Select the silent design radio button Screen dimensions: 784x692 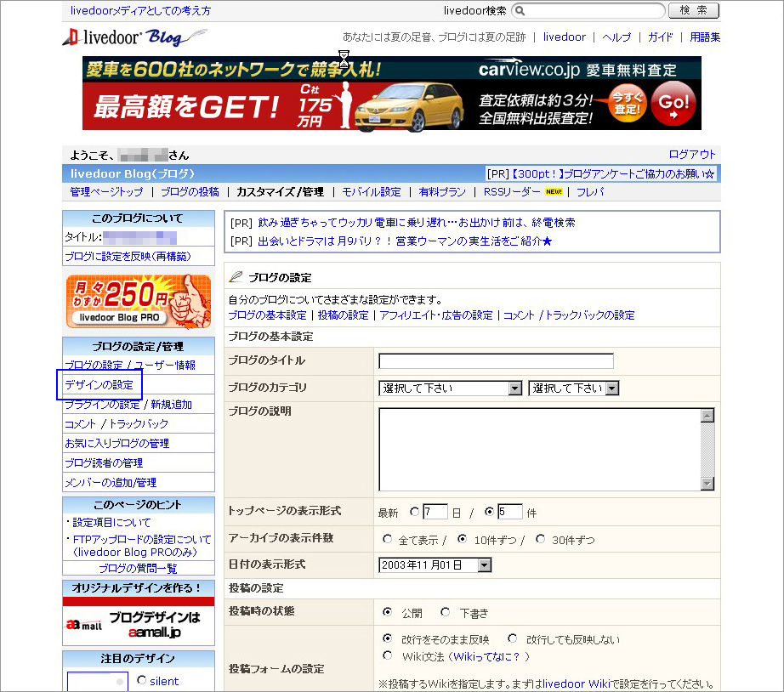click(141, 680)
